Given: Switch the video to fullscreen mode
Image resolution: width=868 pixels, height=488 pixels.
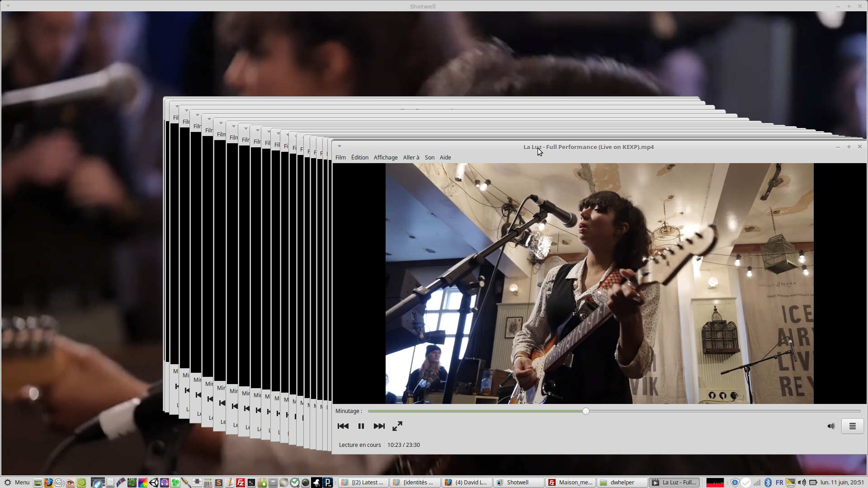Looking at the screenshot, I should [397, 426].
